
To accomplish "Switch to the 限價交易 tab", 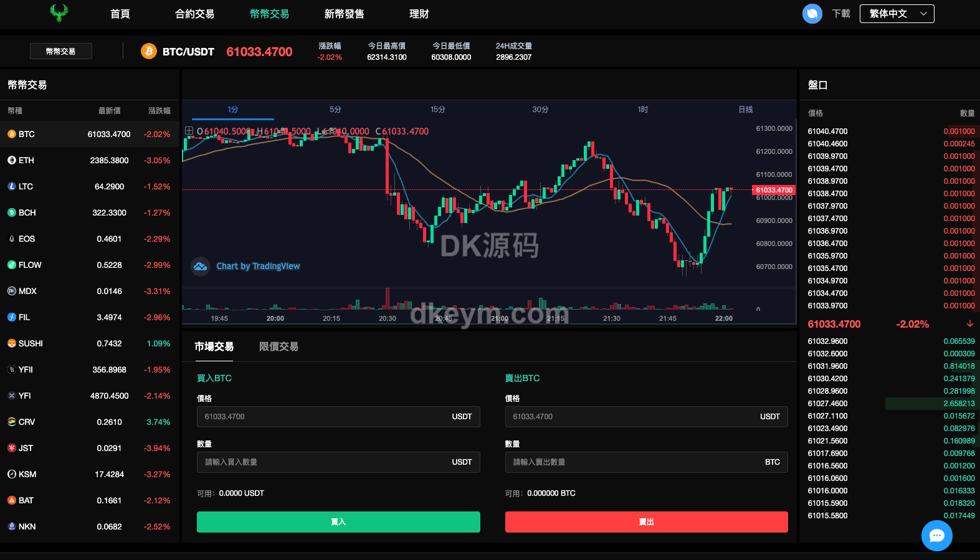I will tap(278, 346).
